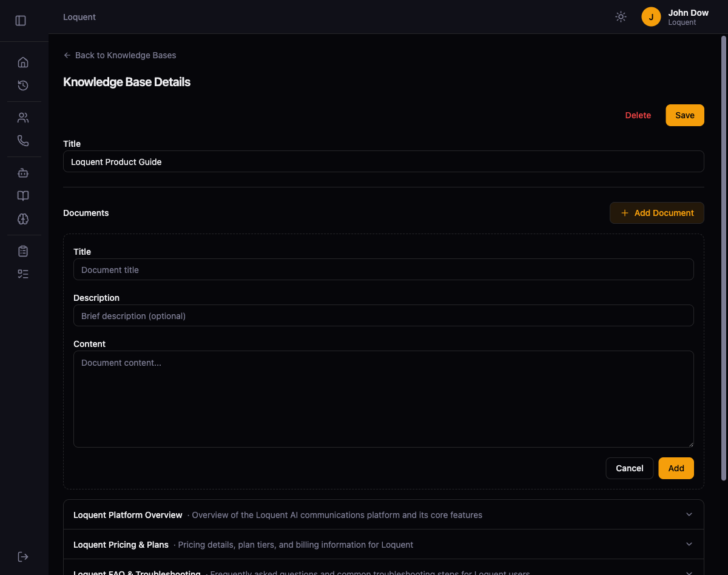
Task: Open the bot agents icon
Action: click(23, 173)
